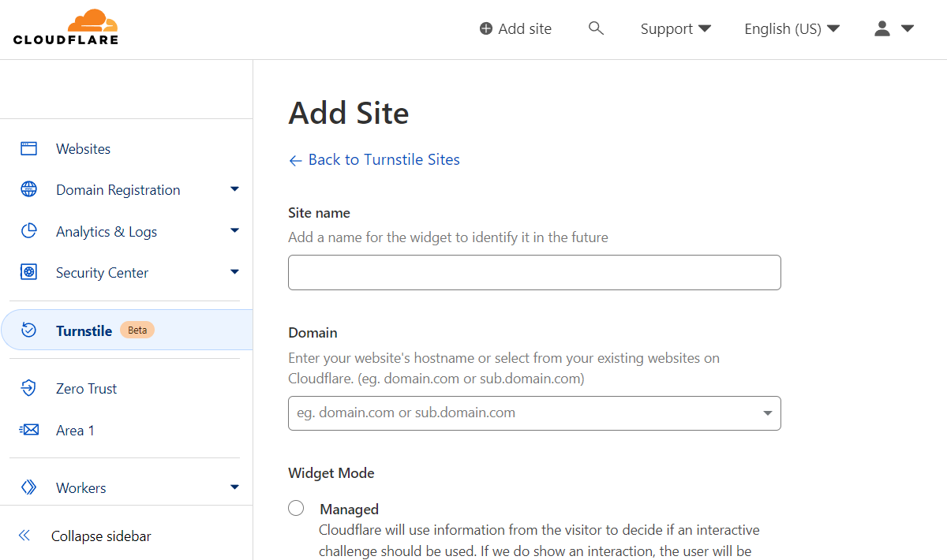Click the Add site menu item
Image resolution: width=947 pixels, height=560 pixels.
click(x=515, y=28)
